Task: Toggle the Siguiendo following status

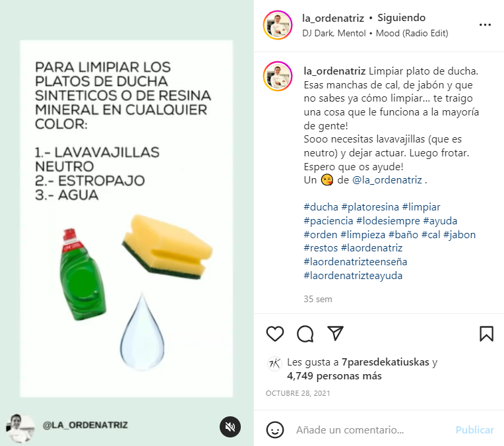Action: click(x=402, y=18)
